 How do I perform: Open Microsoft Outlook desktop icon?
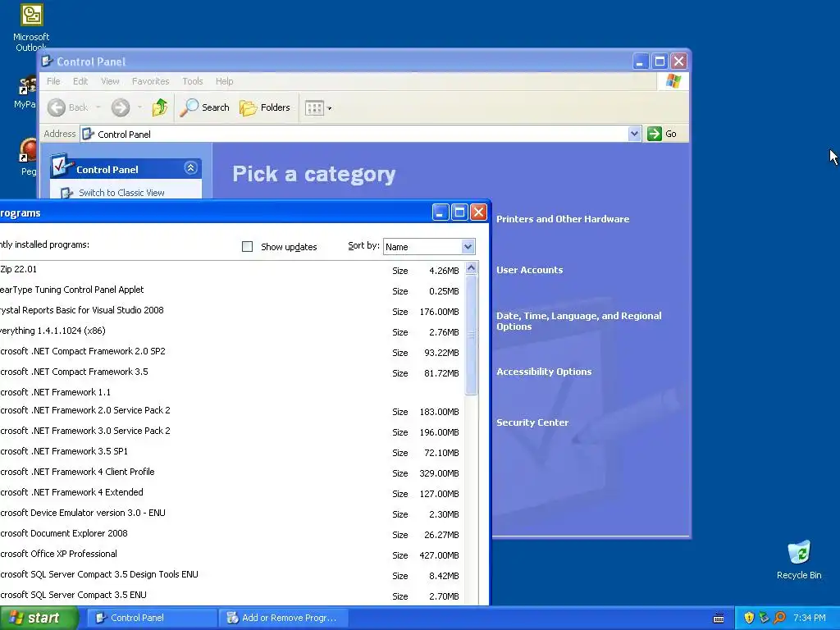pos(31,27)
